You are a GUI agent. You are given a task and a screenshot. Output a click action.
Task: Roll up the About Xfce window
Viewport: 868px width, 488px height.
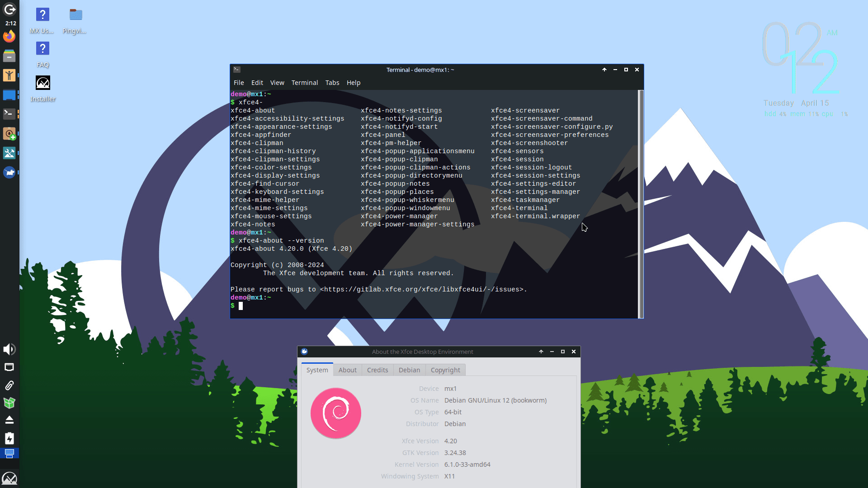(541, 352)
